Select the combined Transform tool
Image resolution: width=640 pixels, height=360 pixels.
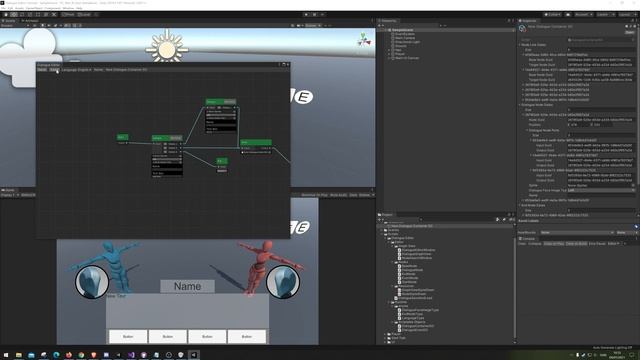(x=46, y=14)
